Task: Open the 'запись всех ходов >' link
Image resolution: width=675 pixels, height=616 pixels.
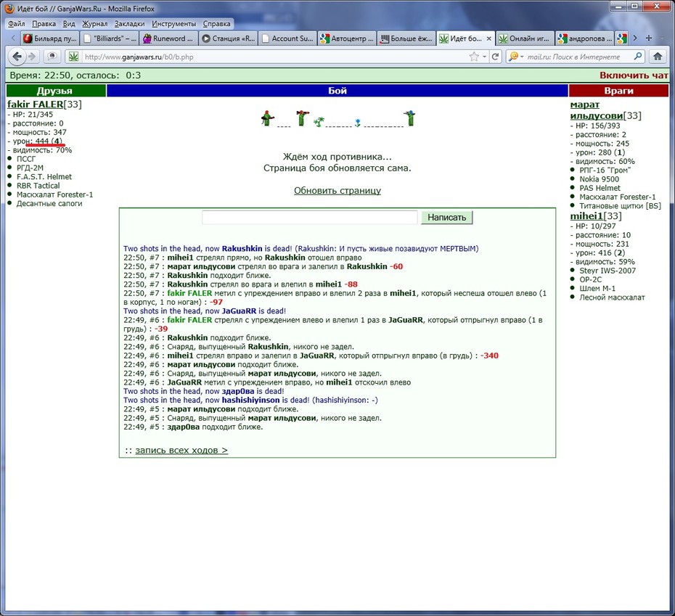Action: 181,451
